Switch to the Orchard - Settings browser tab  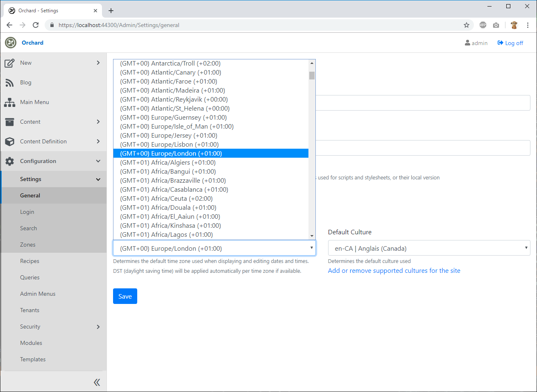49,10
